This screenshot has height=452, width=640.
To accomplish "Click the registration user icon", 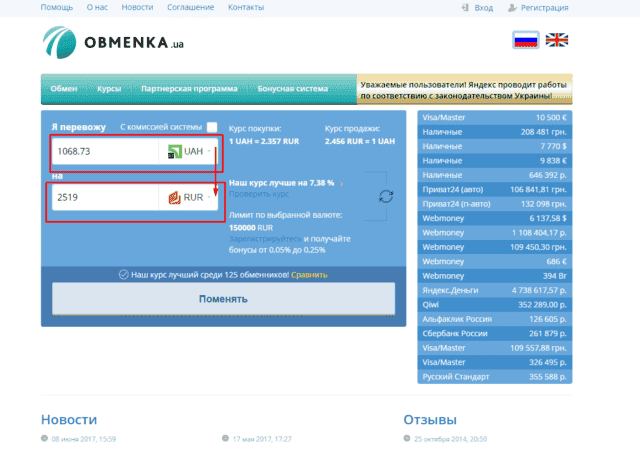I will coord(512,7).
